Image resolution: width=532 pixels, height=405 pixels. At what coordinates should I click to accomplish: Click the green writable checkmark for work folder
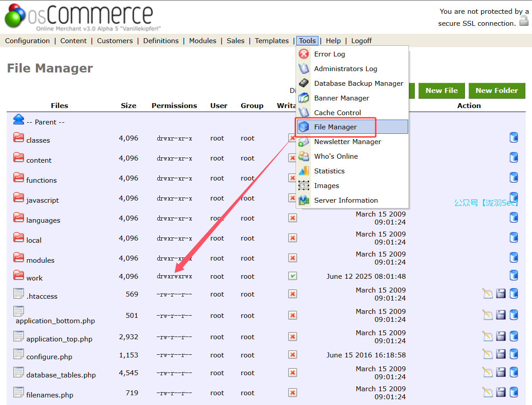click(292, 276)
